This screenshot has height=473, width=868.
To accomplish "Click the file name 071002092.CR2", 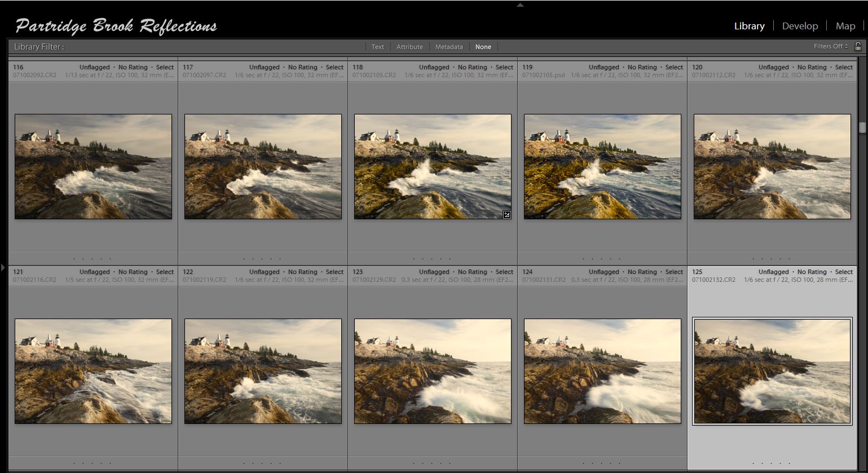I will click(35, 75).
